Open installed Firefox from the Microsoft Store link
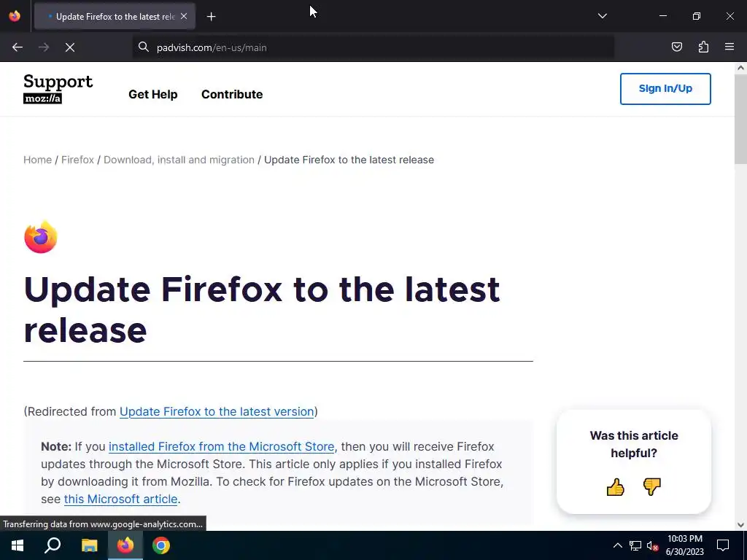The width and height of the screenshot is (747, 560). 222,447
